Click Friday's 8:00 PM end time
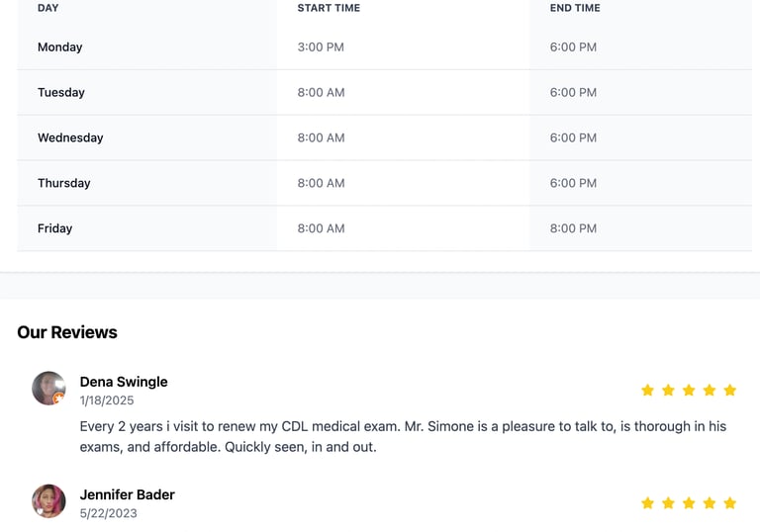This screenshot has width=760, height=532. (573, 228)
